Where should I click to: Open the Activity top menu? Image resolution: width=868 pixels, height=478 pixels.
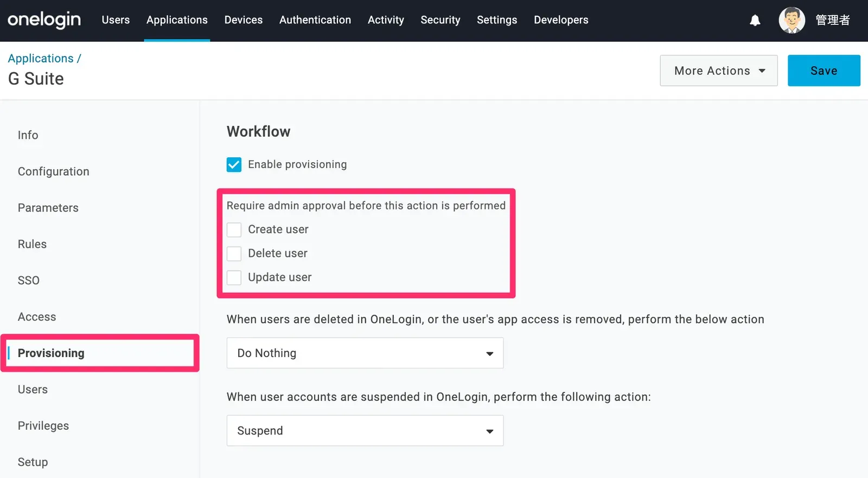point(386,20)
